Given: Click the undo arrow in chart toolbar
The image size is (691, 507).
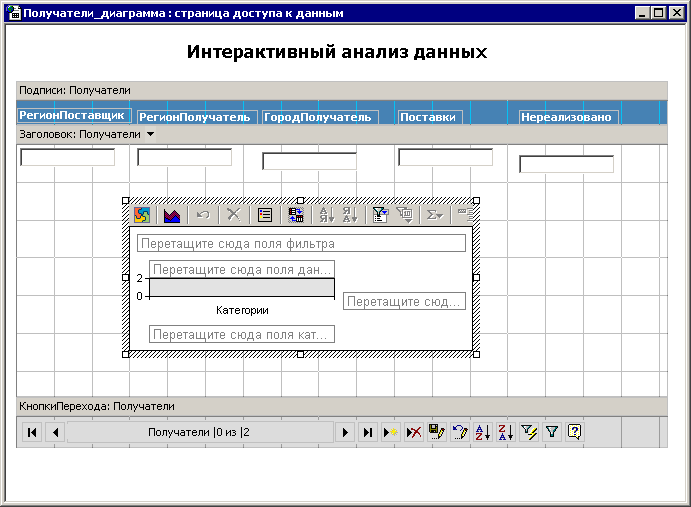Looking at the screenshot, I should (x=203, y=215).
